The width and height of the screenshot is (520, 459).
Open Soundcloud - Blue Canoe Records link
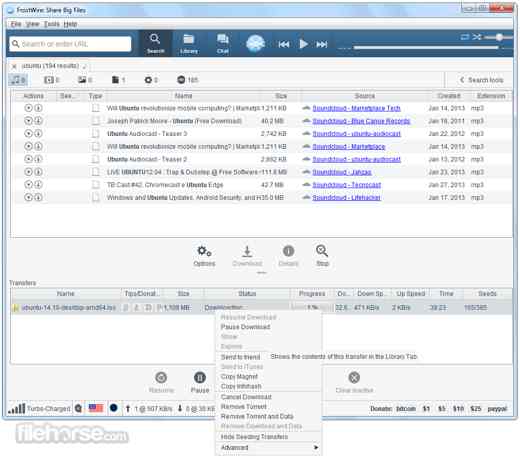point(361,121)
